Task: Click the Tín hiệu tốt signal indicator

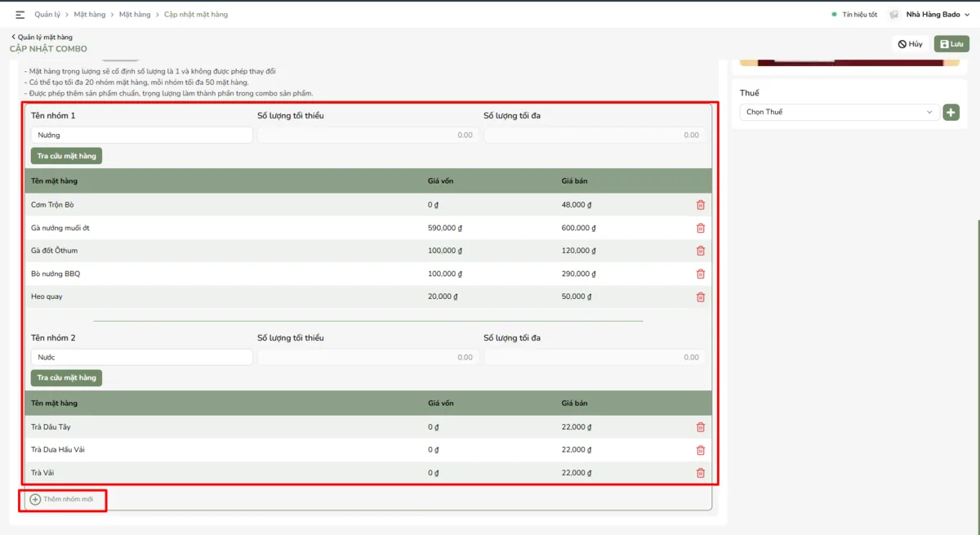Action: (854, 15)
